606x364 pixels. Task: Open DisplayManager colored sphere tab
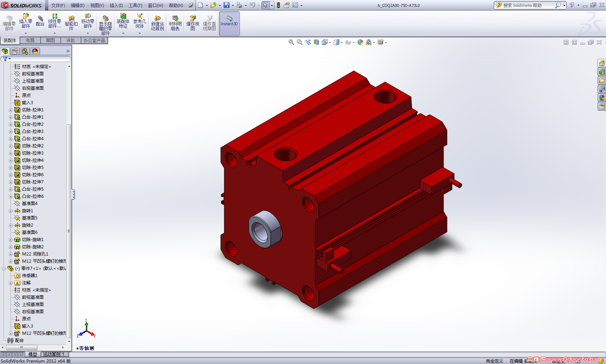[x=35, y=51]
